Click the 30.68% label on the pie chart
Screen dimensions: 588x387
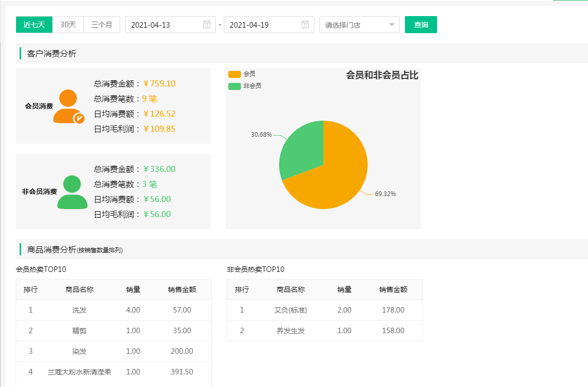pyautogui.click(x=262, y=134)
